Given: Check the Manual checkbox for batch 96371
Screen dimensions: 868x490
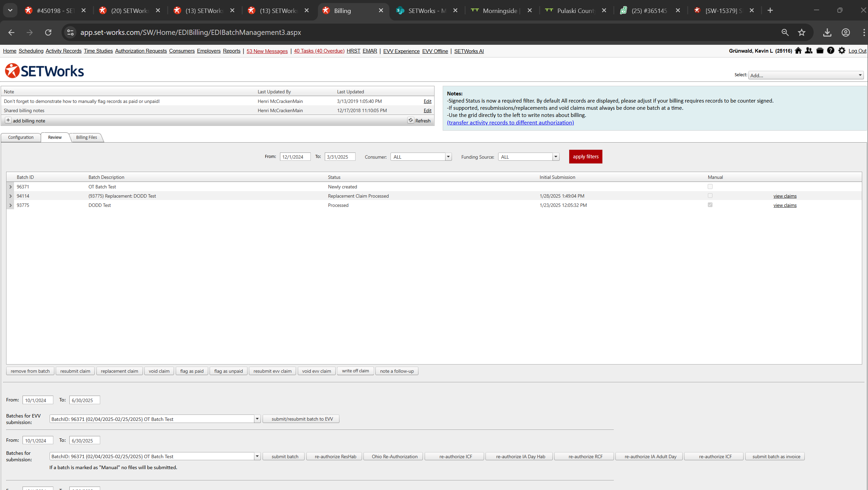Looking at the screenshot, I should [710, 187].
